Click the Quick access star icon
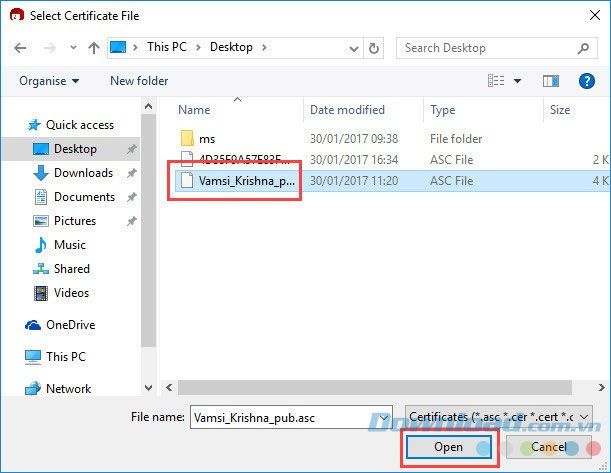611x473 pixels. point(34,125)
